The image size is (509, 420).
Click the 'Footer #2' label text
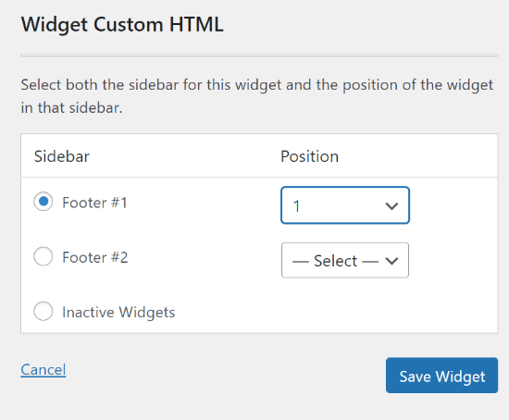point(95,257)
